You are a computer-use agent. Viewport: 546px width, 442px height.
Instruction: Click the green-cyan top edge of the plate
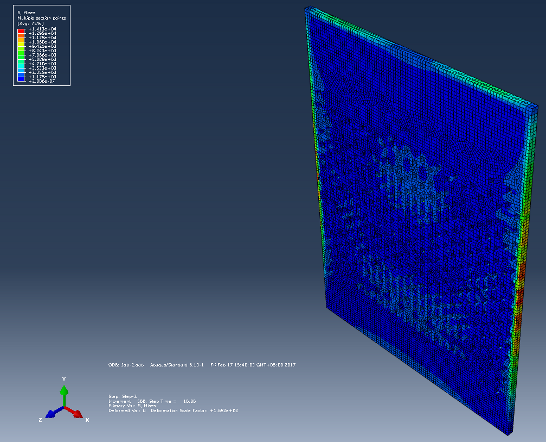pyautogui.click(x=421, y=56)
